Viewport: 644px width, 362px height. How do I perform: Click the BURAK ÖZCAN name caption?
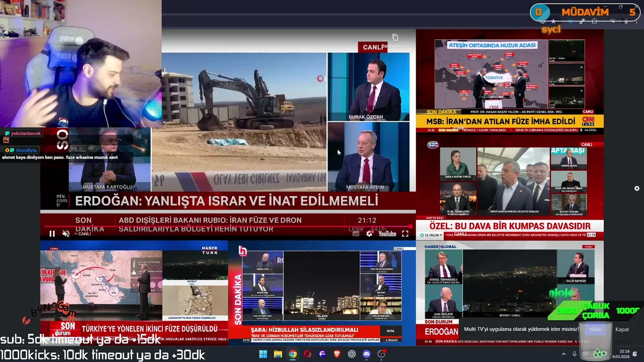(x=366, y=117)
